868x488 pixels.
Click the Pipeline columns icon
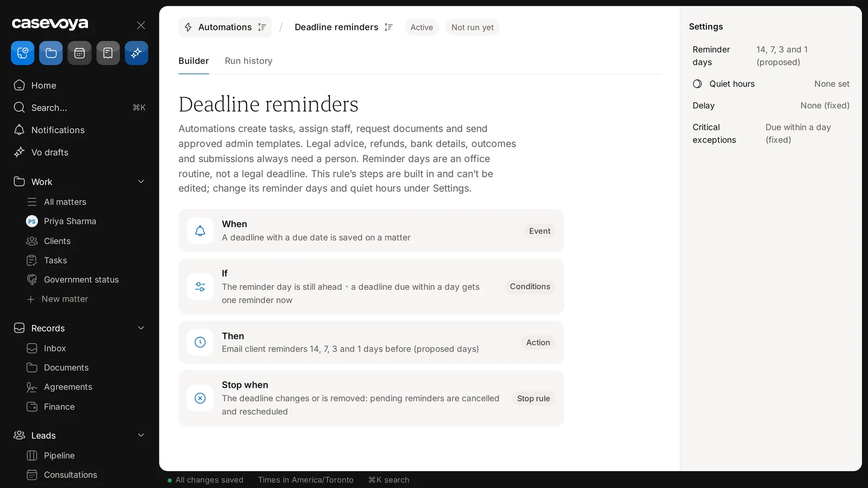click(32, 455)
